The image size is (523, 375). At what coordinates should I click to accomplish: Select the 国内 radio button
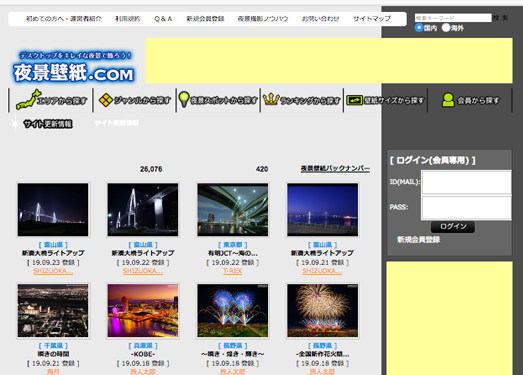point(419,28)
